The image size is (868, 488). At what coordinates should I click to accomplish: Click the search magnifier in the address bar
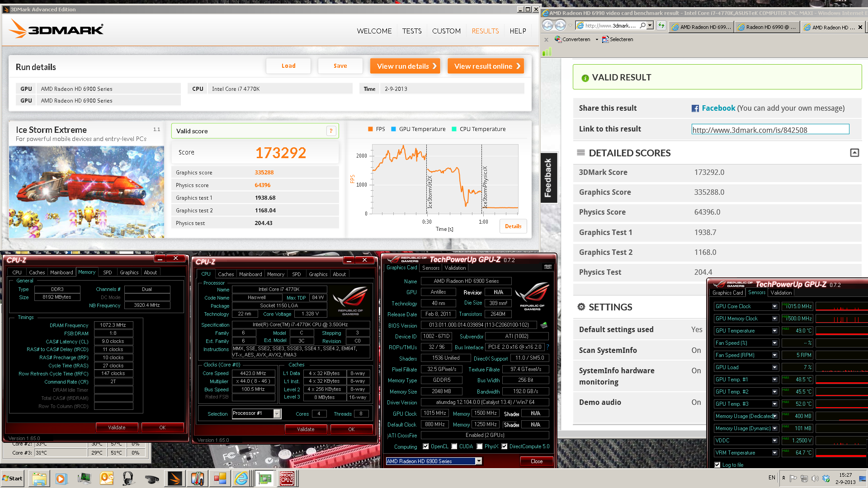(642, 26)
